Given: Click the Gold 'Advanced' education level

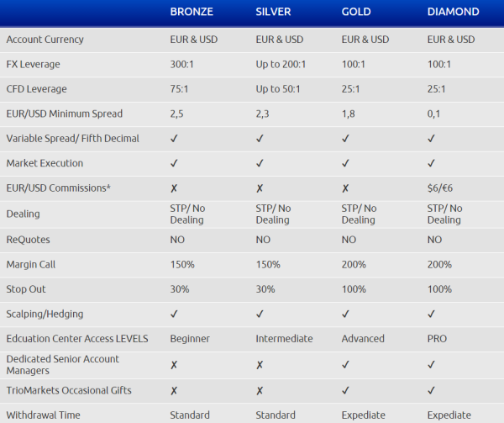Looking at the screenshot, I should (x=363, y=339).
